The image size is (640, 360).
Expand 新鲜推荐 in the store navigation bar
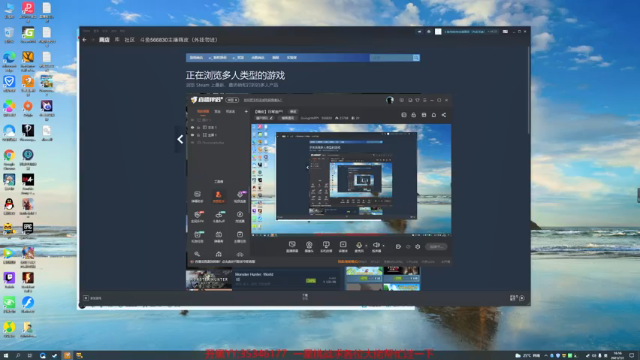(x=218, y=58)
